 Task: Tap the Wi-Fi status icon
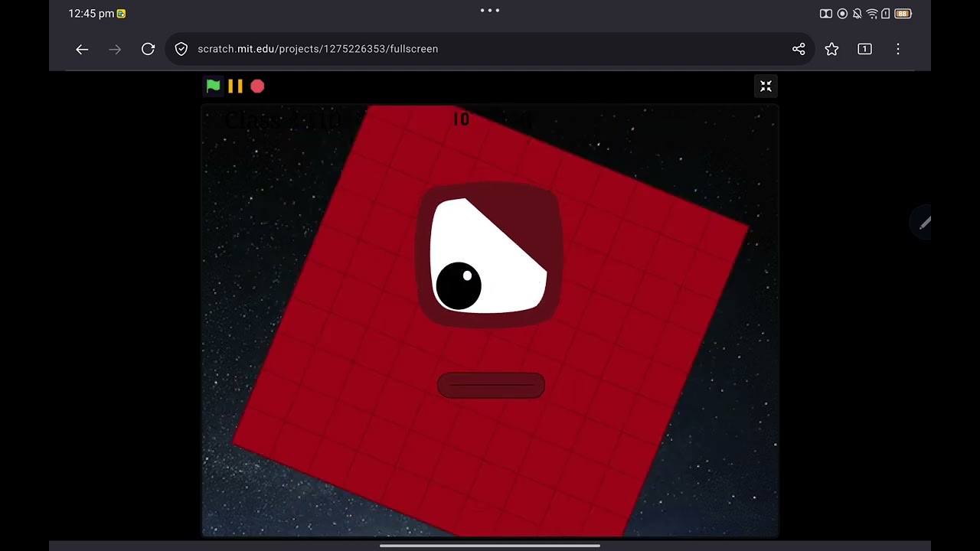click(x=872, y=14)
